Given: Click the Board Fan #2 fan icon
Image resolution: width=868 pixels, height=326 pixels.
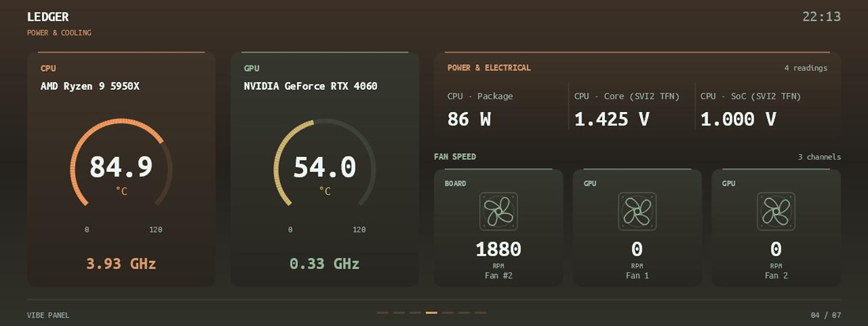Looking at the screenshot, I should (x=498, y=211).
